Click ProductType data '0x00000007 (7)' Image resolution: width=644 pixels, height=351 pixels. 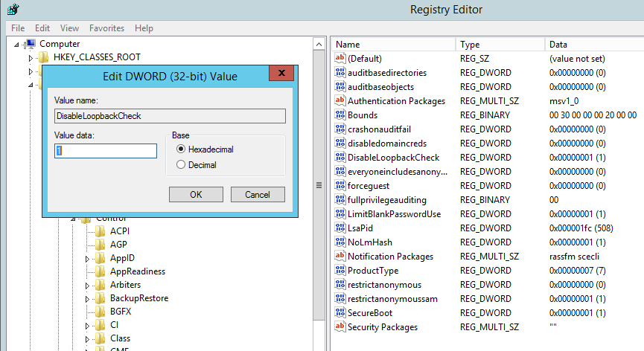[x=578, y=271]
